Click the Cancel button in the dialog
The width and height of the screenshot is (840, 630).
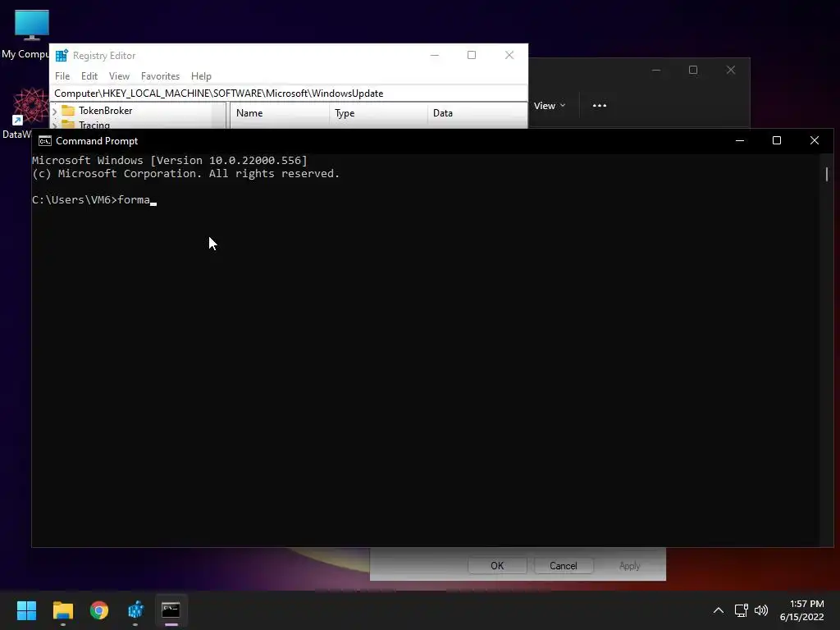click(563, 566)
